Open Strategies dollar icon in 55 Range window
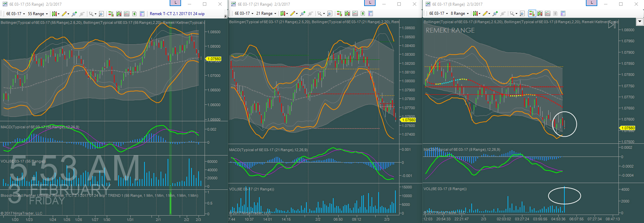The image size is (644, 223). pos(134,14)
